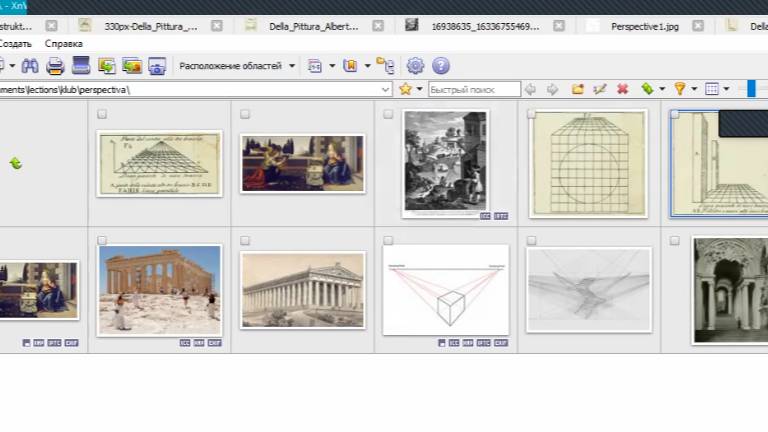Go forward with the right arrow
This screenshot has width=768, height=432.
tap(552, 89)
